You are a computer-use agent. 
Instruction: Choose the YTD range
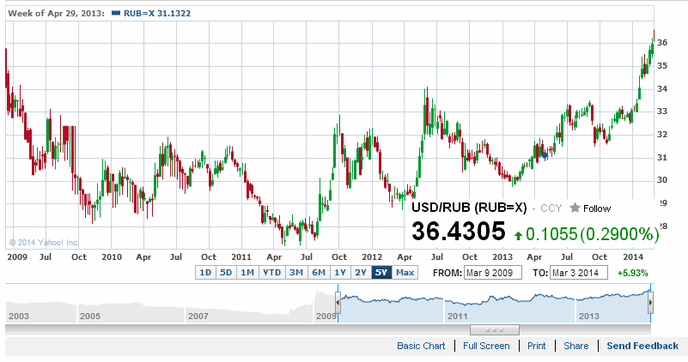pyautogui.click(x=272, y=272)
